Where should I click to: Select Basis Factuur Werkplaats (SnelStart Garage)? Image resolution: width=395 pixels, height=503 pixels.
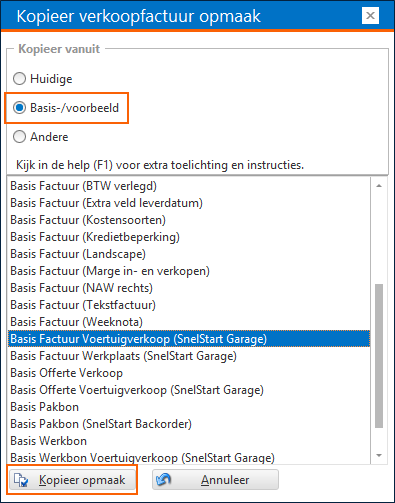pos(189,356)
